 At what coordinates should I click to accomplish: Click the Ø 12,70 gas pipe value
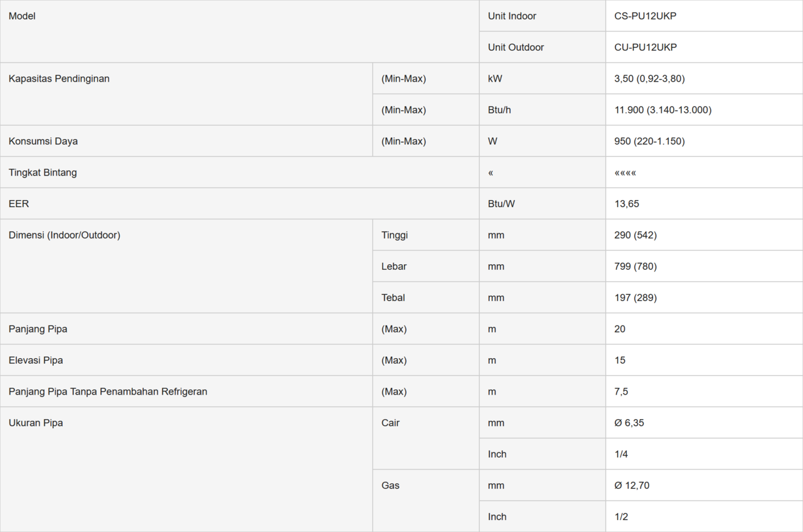pyautogui.click(x=632, y=486)
